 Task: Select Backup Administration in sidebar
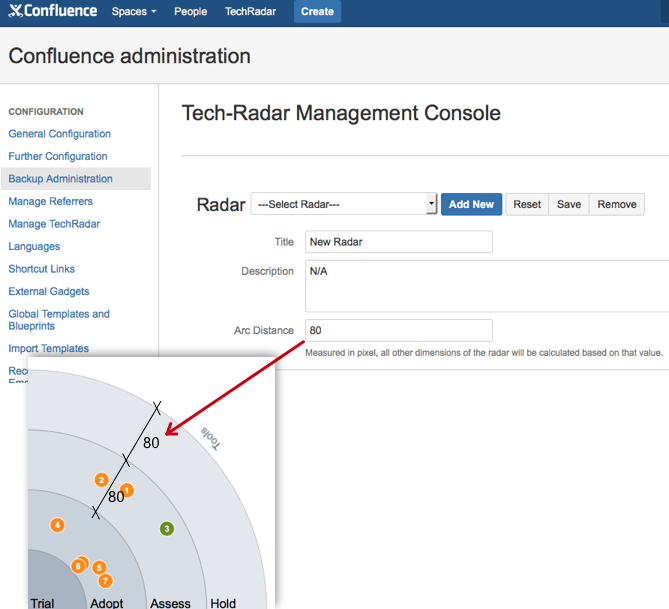pyautogui.click(x=76, y=178)
